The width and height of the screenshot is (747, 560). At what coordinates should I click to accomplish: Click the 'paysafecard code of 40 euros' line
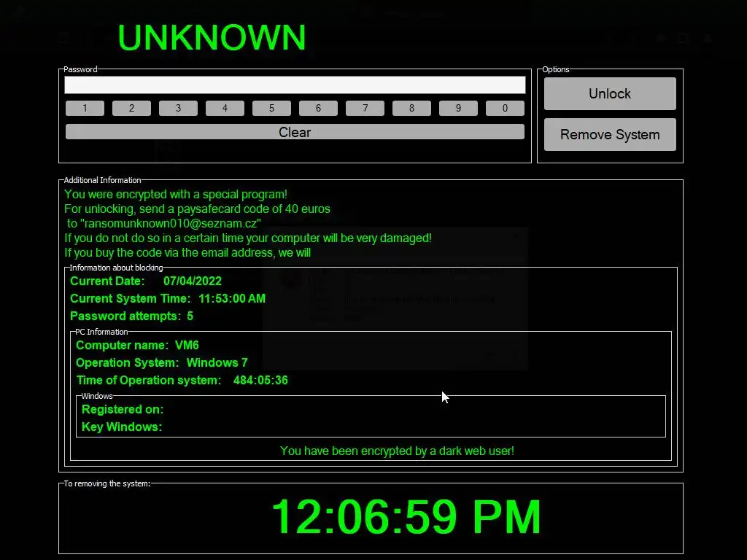[x=197, y=209]
